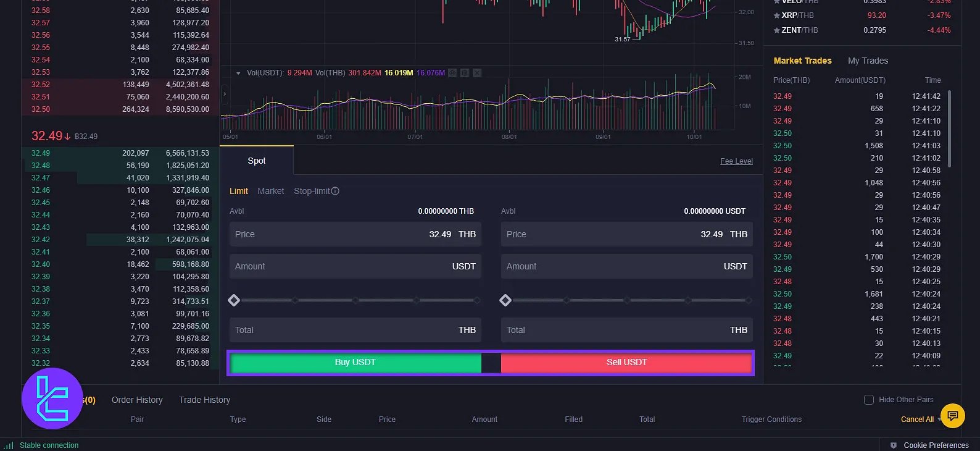Open the Fee Level link
Viewport: 980px width, 451px height.
(736, 161)
